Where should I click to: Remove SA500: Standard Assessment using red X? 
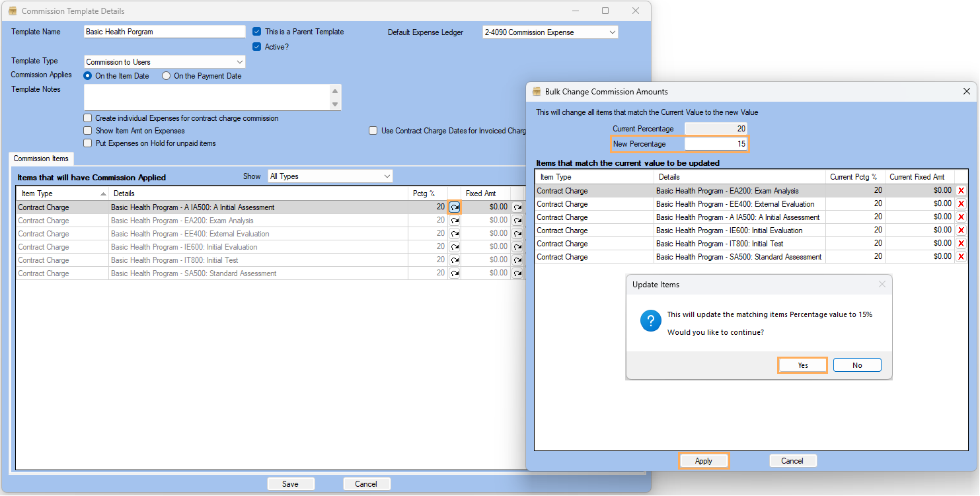coord(961,257)
